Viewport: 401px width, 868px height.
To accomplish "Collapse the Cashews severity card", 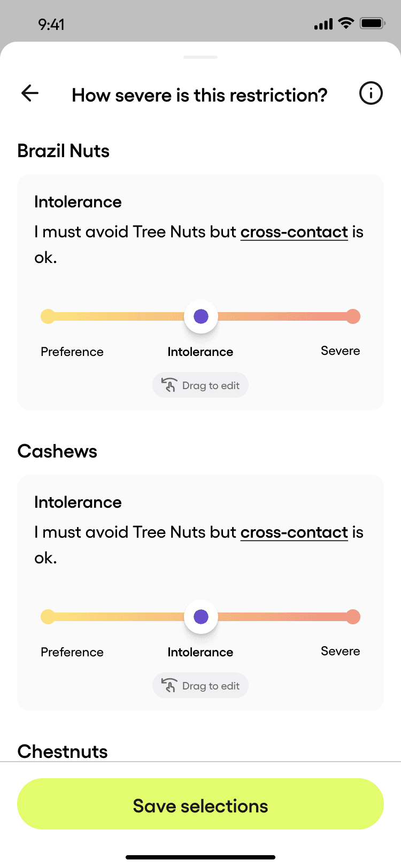I will (78, 502).
